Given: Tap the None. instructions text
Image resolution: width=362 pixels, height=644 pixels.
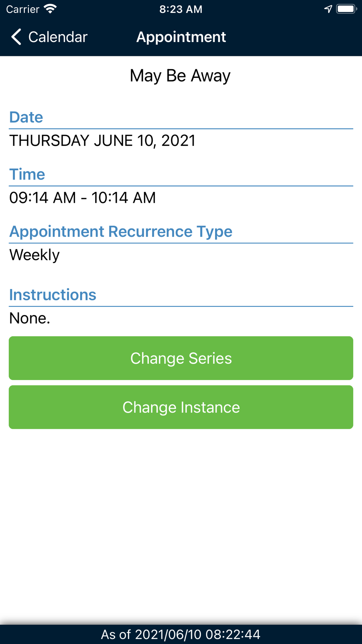Looking at the screenshot, I should tap(30, 318).
